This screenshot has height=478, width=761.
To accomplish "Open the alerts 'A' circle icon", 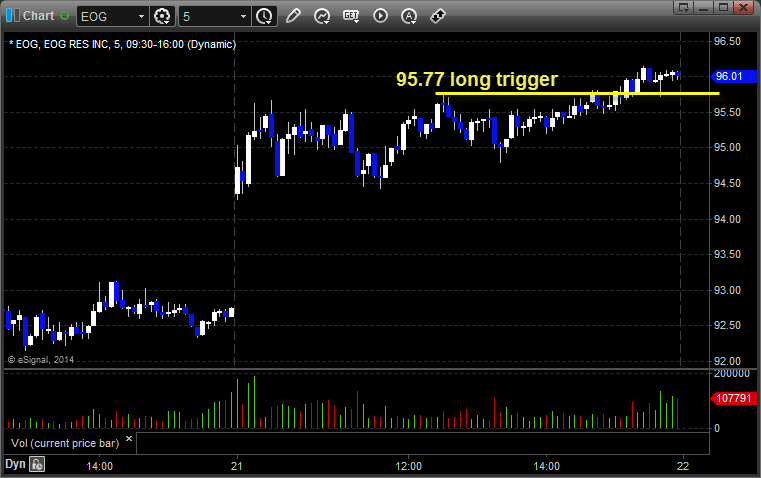I will coord(409,16).
